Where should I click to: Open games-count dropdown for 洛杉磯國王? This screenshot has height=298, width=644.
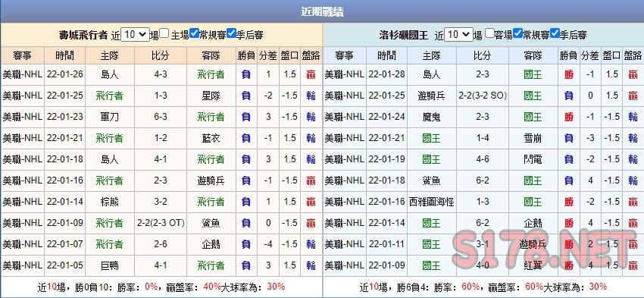tap(459, 35)
